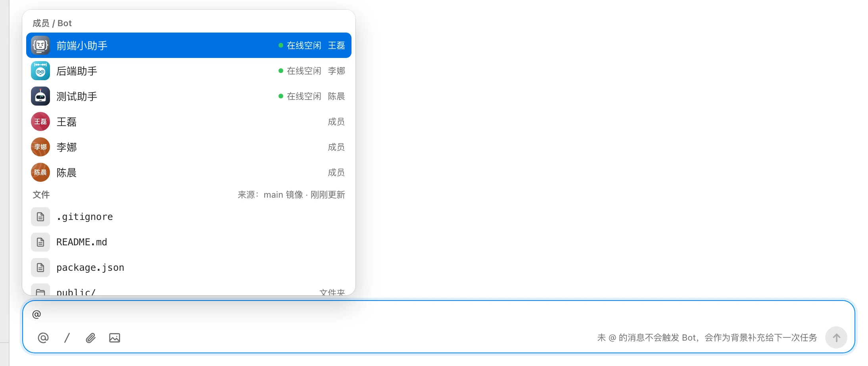
Task: Click the insert image icon
Action: tap(115, 338)
